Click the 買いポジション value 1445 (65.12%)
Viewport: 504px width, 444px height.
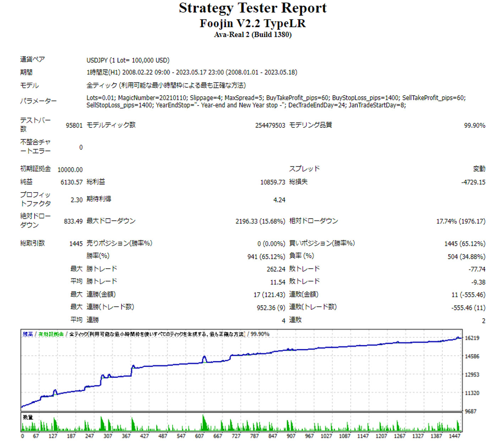pyautogui.click(x=465, y=244)
